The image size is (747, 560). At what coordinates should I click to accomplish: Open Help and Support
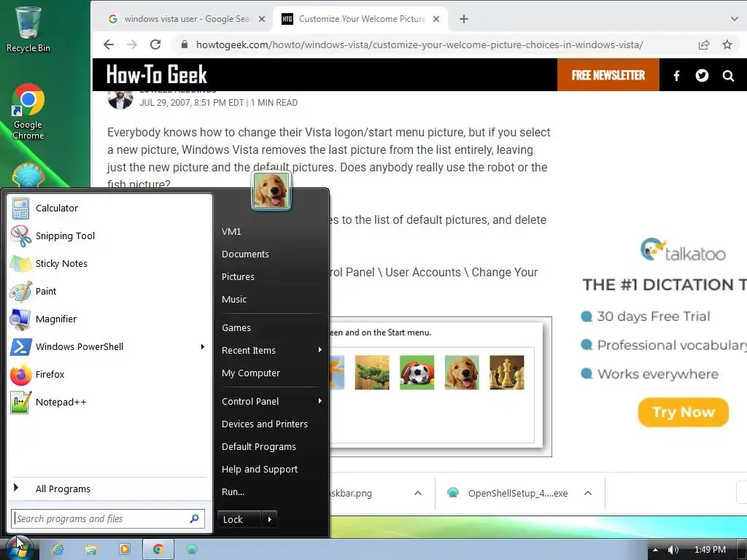[260, 469]
